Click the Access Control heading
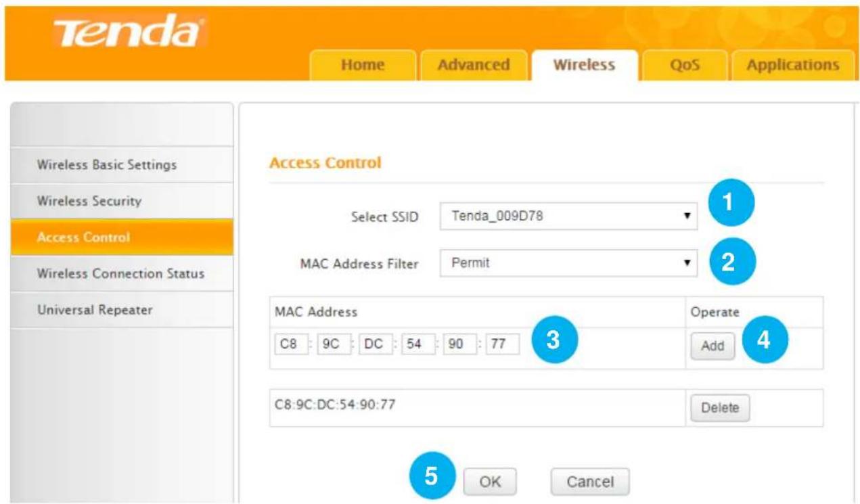 tap(325, 163)
